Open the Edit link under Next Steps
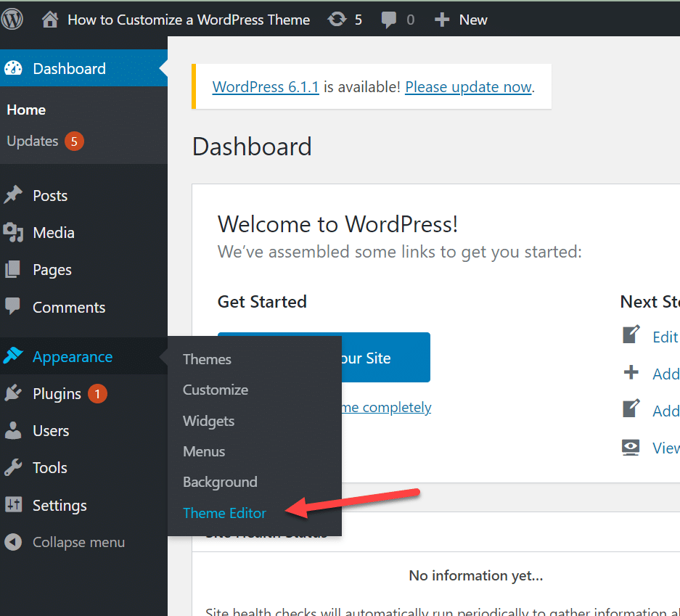The width and height of the screenshot is (680, 616). click(x=665, y=337)
